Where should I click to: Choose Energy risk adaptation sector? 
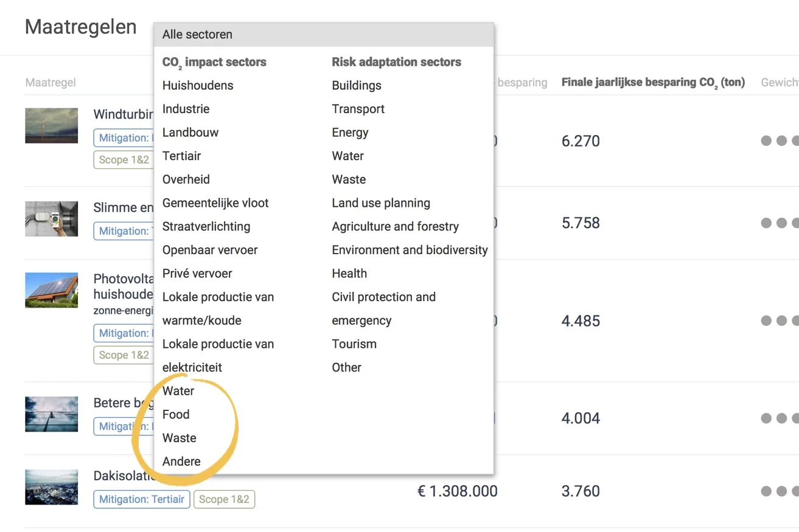[x=350, y=133]
